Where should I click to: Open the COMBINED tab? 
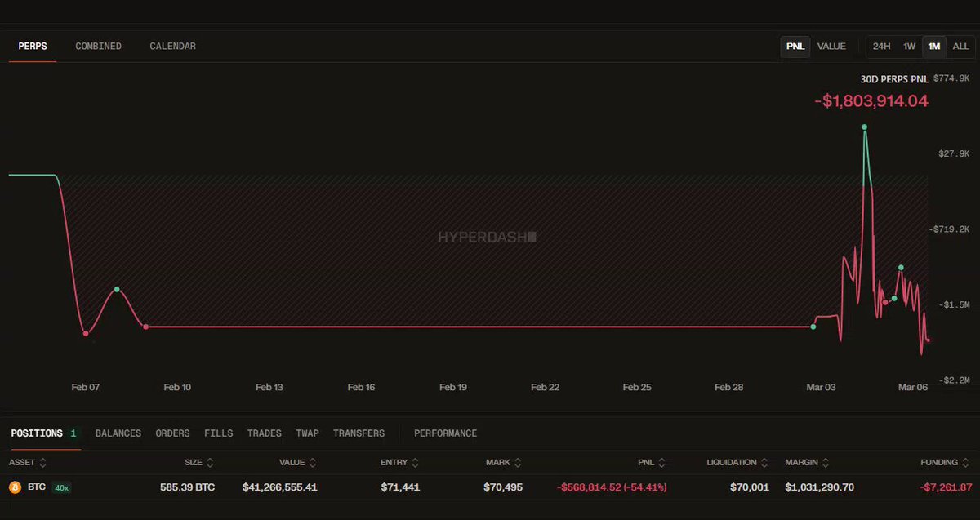[98, 47]
